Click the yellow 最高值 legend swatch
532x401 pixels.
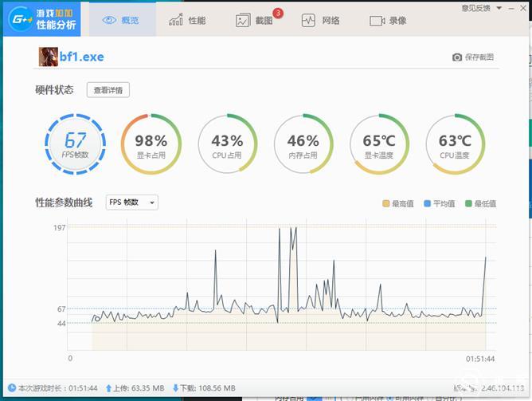(385, 203)
